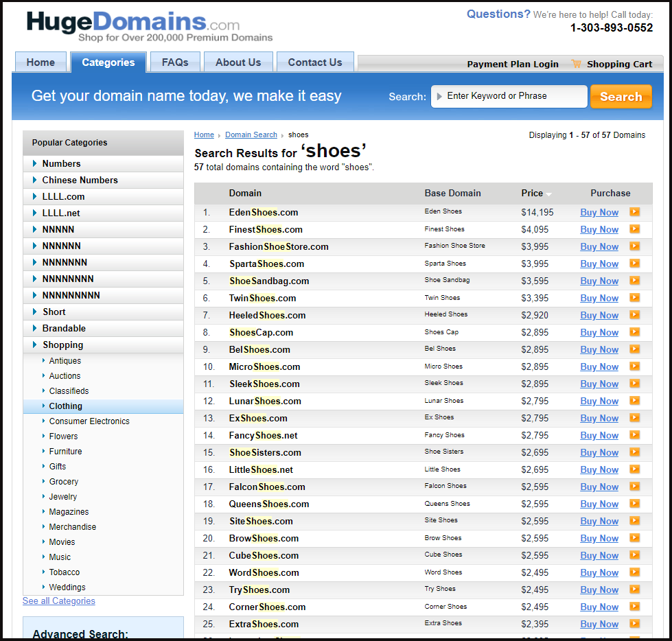Click the orange arrow icon for FinestShoes.com
Viewport: 672px width, 641px height.
[x=635, y=229]
